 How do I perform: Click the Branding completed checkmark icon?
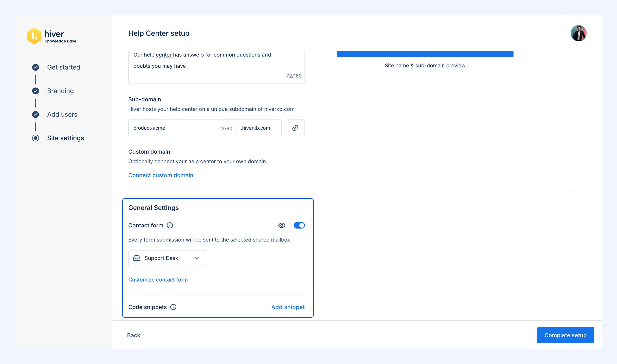click(x=36, y=91)
